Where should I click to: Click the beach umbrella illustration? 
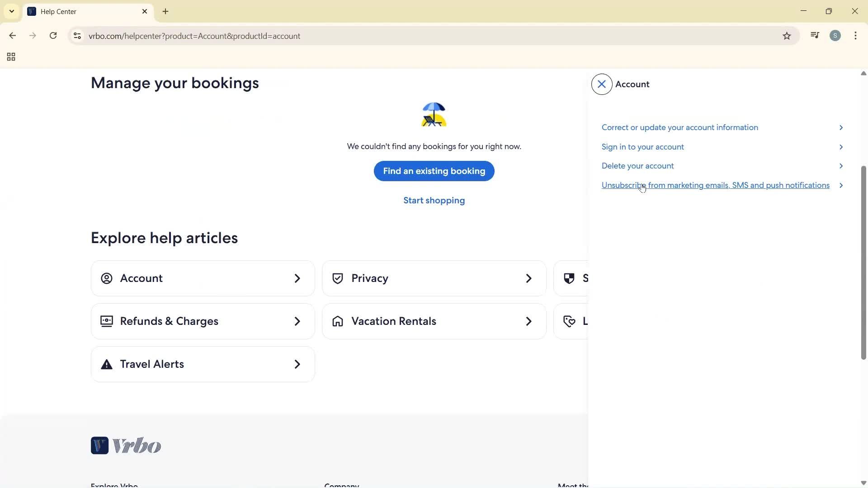click(x=434, y=114)
